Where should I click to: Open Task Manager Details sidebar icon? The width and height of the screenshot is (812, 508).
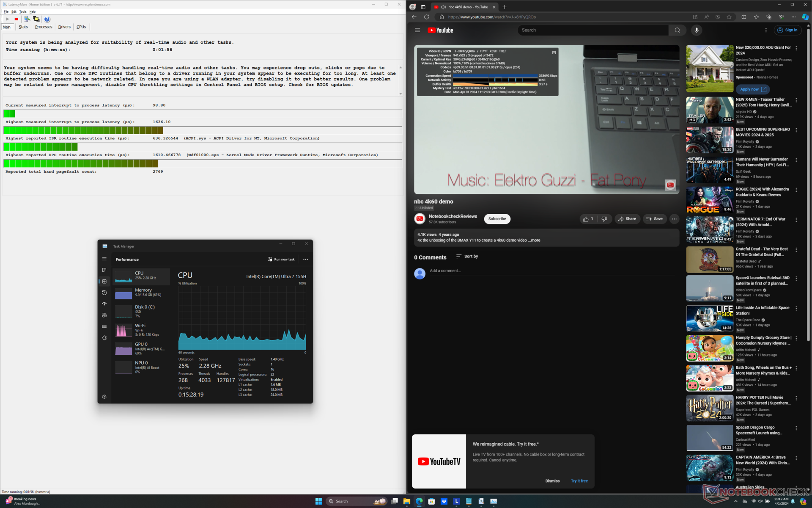click(x=104, y=326)
